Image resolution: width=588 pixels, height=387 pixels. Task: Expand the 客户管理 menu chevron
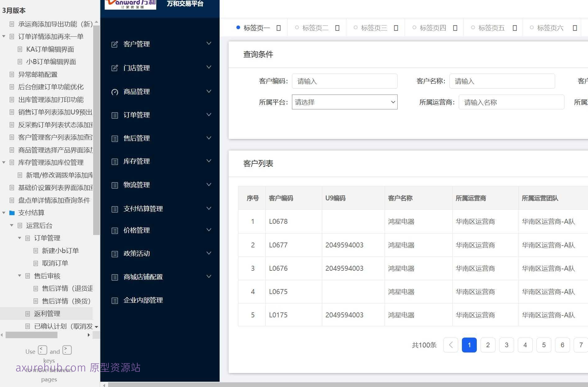(208, 43)
